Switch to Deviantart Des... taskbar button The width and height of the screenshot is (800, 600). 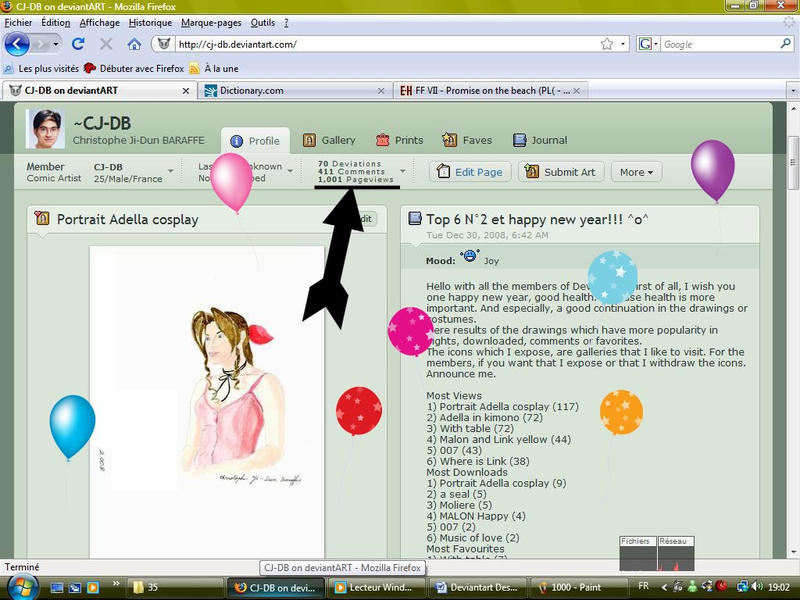click(477, 587)
